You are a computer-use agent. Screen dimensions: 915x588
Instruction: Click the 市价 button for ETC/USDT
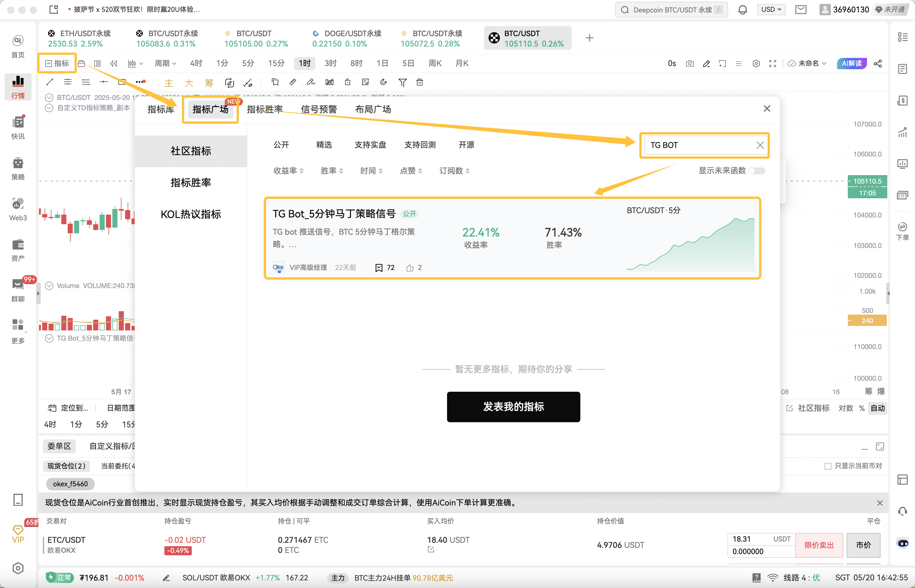pyautogui.click(x=864, y=545)
